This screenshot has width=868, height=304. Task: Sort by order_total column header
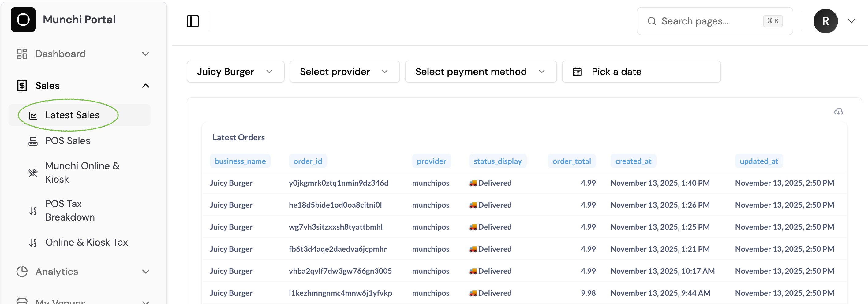(571, 161)
